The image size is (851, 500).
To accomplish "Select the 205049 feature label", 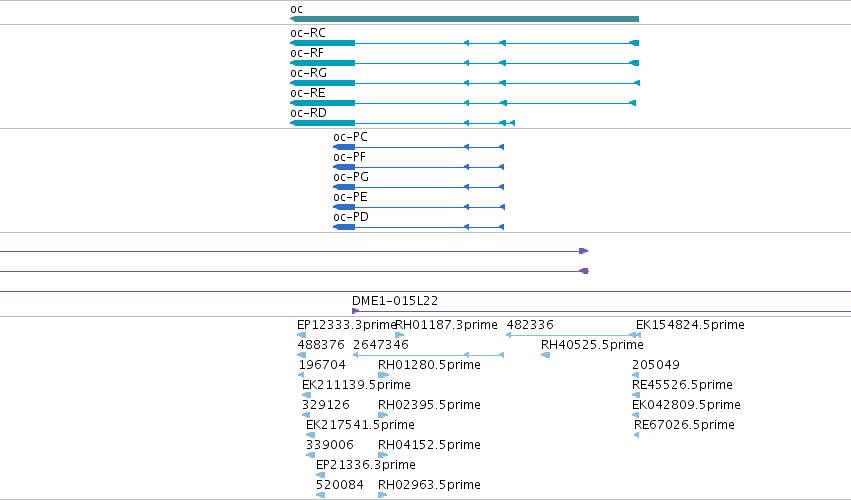I will pos(656,365).
